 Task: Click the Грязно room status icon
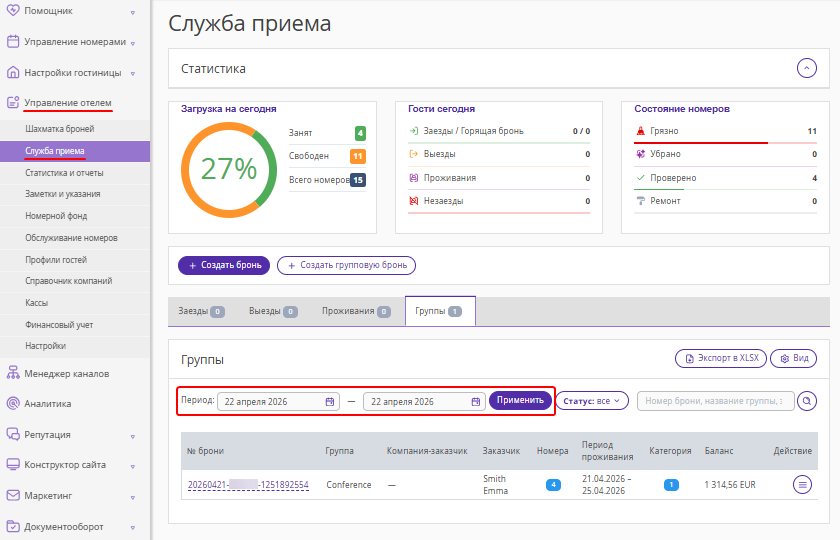click(640, 131)
